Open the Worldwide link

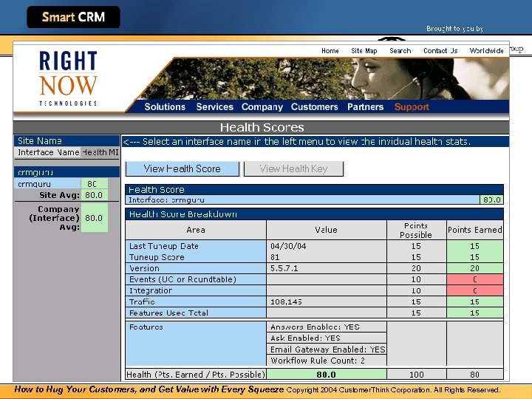pyautogui.click(x=486, y=51)
